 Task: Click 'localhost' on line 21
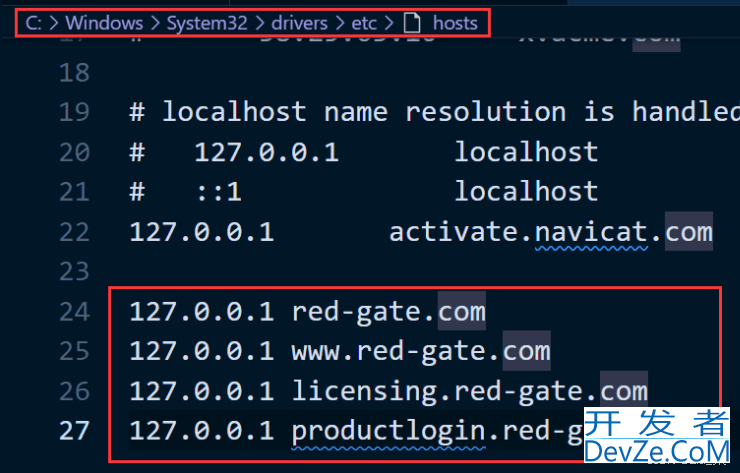click(x=526, y=192)
